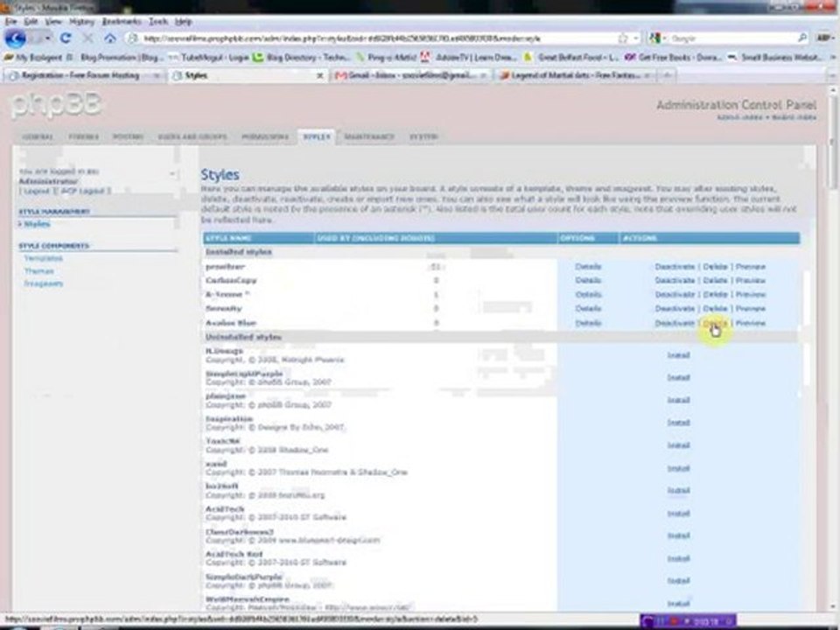Open the Bookmarks menu
Viewport: 840px width, 630px height.
(x=122, y=21)
